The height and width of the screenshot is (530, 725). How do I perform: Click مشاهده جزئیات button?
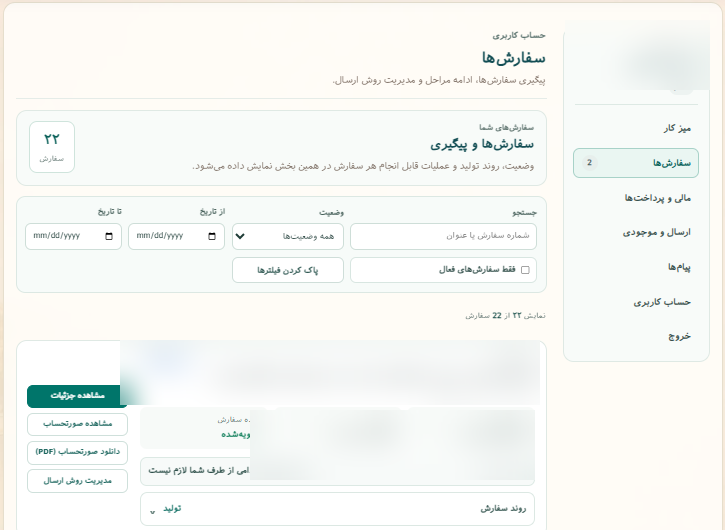coord(77,396)
